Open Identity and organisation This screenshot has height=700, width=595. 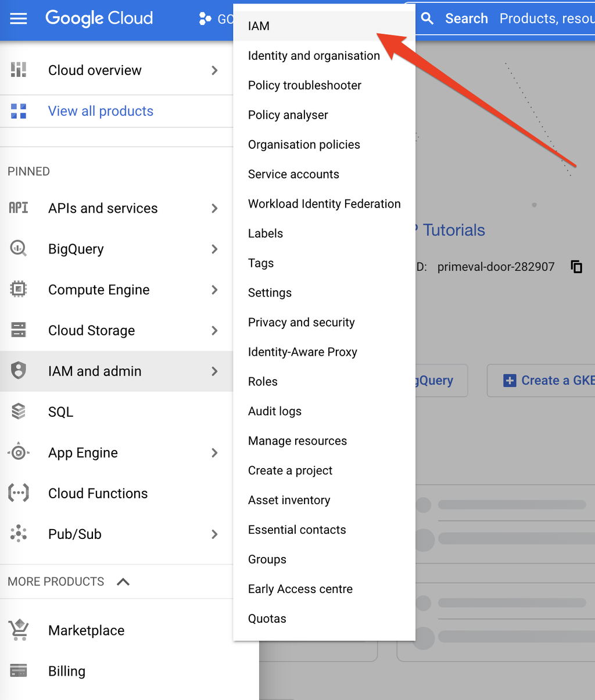(x=324, y=56)
